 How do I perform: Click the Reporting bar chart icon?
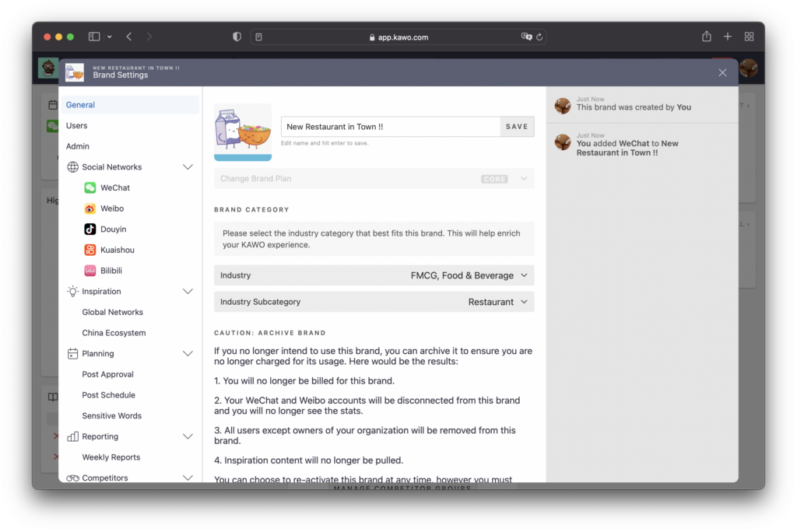(x=72, y=436)
